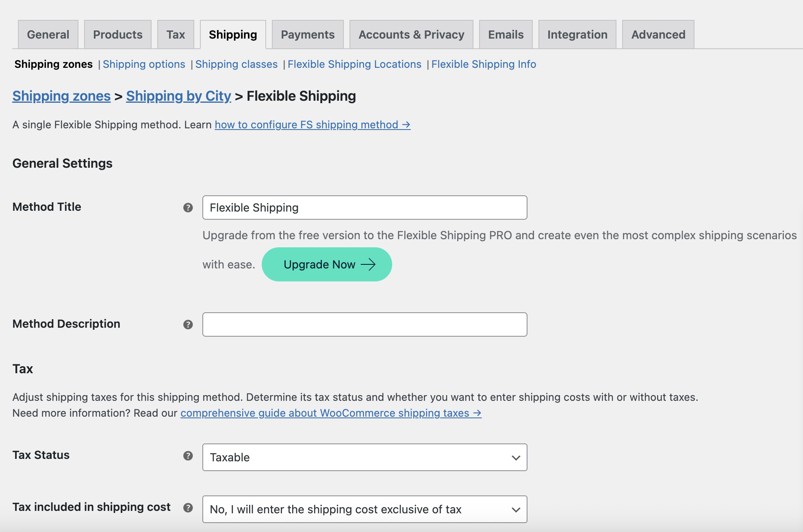Open the Tax included in shipping cost dropdown
The width and height of the screenshot is (803, 532).
pyautogui.click(x=364, y=509)
